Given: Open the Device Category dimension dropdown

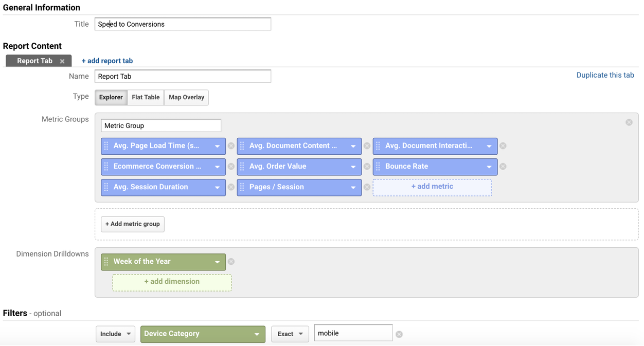Looking at the screenshot, I should click(x=203, y=334).
